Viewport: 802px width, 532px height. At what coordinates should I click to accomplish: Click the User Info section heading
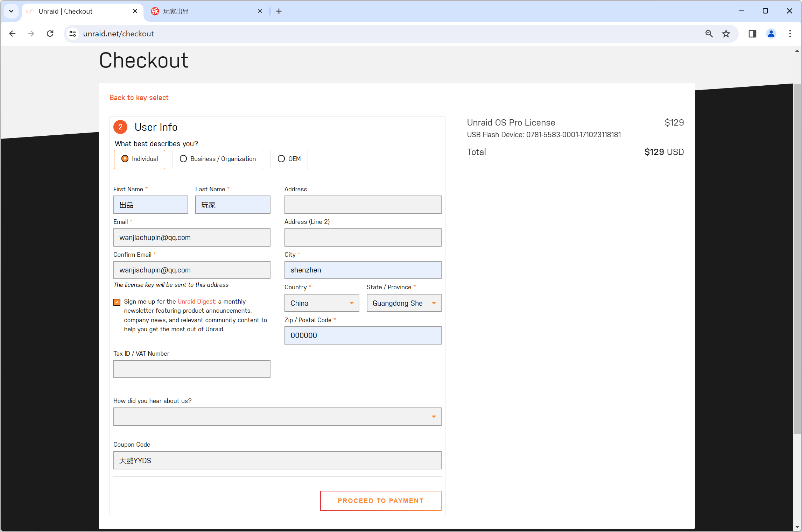(156, 127)
